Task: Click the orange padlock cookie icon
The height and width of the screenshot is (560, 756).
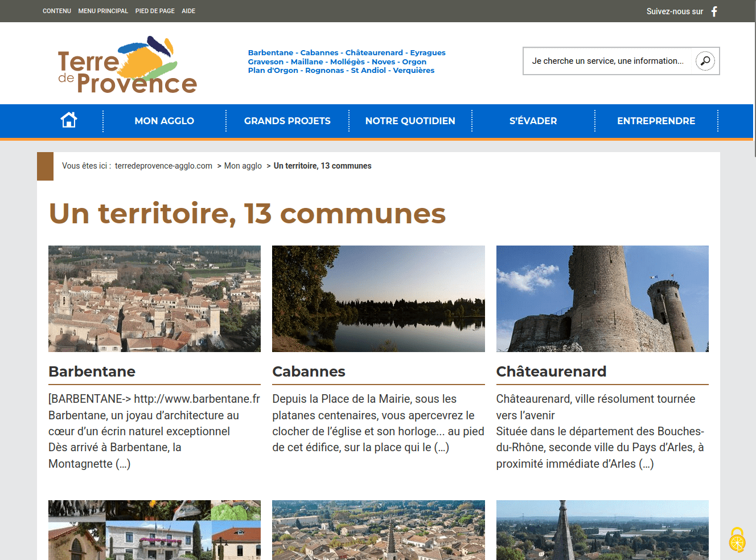Action: 737,540
